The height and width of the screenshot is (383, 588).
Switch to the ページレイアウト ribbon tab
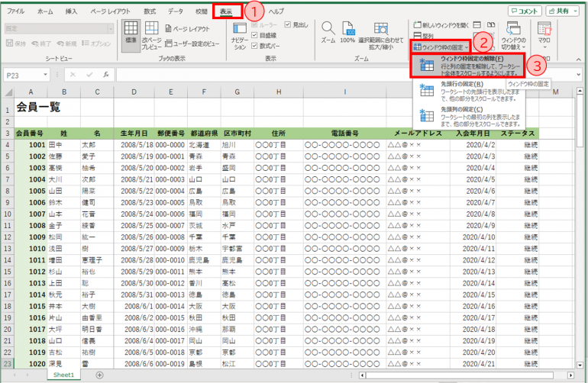click(110, 11)
